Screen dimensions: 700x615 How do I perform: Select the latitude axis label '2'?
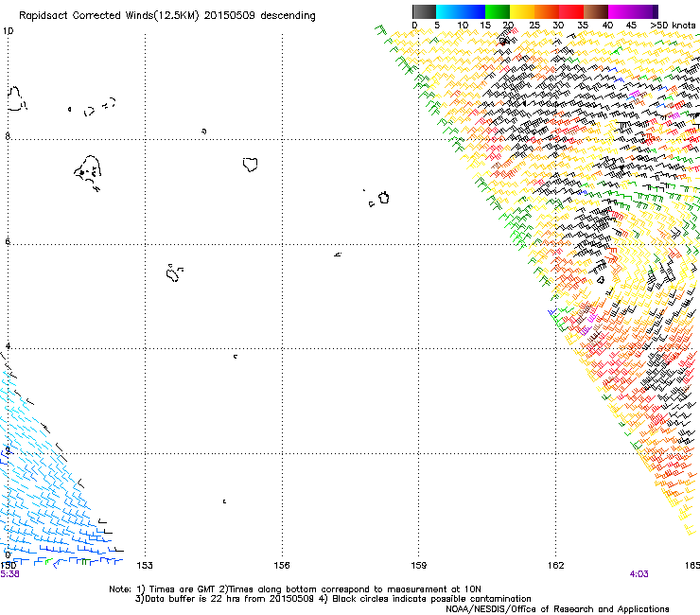click(x=8, y=450)
